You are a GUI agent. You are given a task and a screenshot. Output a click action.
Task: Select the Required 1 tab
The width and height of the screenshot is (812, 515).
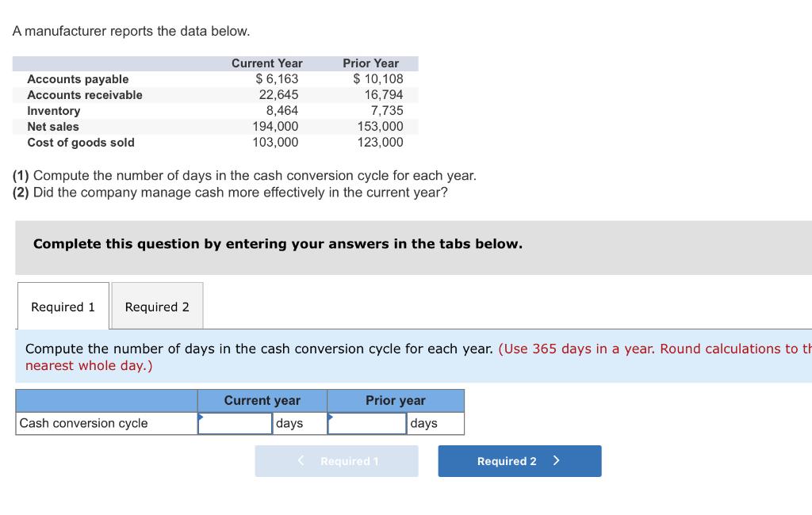pos(62,306)
